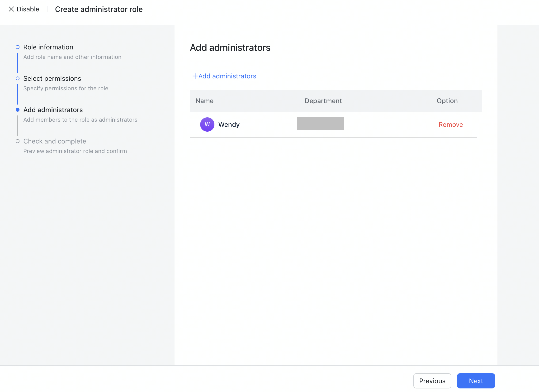Click the Disable label in the header

[28, 9]
